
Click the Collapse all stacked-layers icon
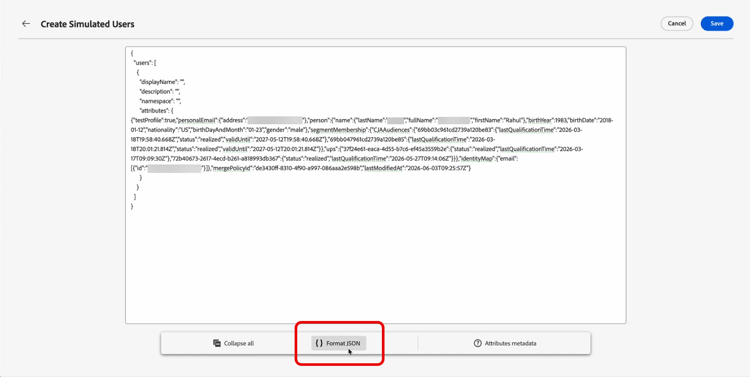point(217,344)
